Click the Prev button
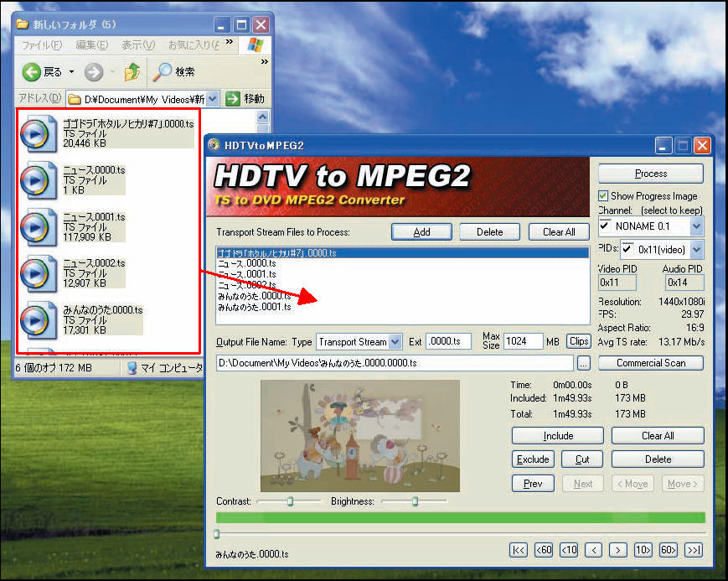 (x=533, y=484)
